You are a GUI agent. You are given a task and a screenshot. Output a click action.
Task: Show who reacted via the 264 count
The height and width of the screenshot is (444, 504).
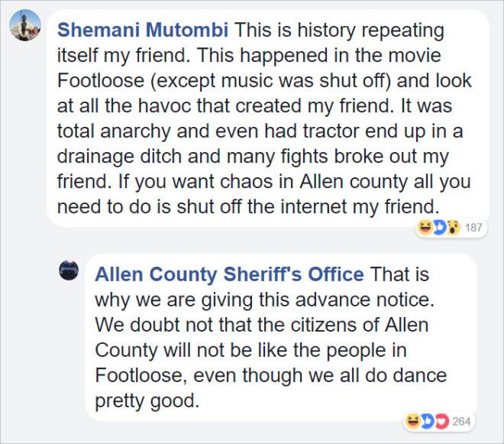click(461, 422)
